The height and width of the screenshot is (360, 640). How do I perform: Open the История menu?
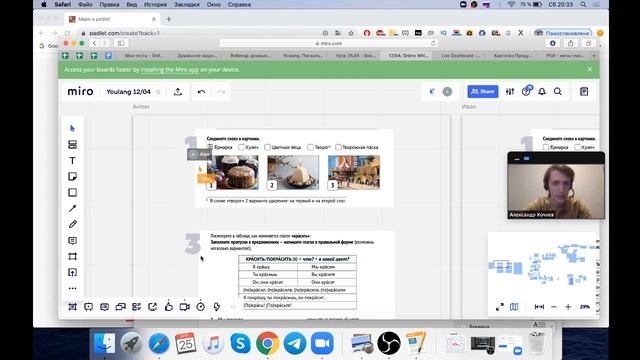155,4
